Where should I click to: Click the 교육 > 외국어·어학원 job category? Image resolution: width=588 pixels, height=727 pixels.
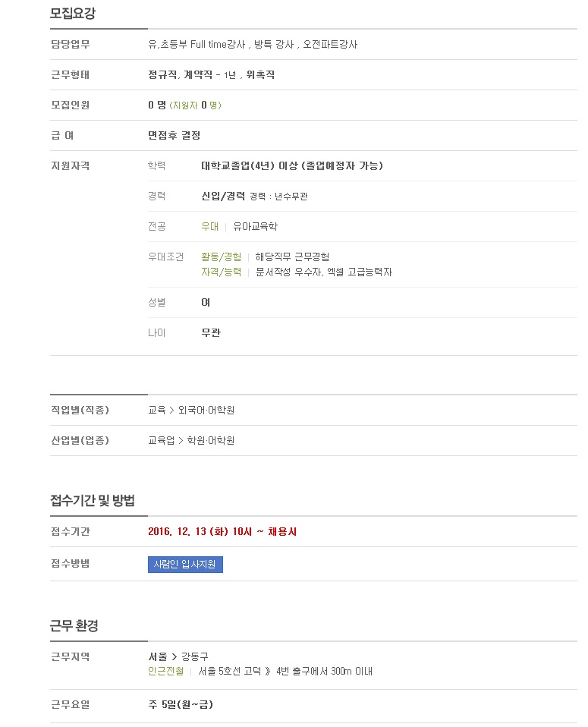[x=191, y=410]
